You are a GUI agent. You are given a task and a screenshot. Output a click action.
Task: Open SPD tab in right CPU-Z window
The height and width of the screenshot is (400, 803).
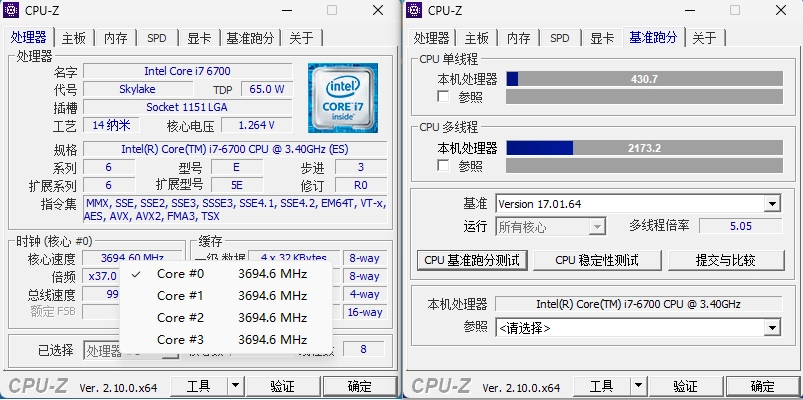click(x=560, y=38)
